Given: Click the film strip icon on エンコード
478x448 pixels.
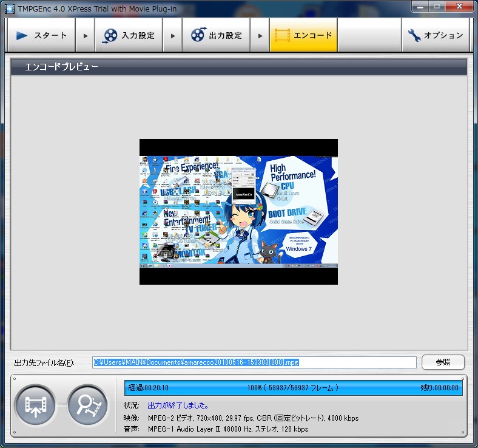Looking at the screenshot, I should tap(282, 35).
